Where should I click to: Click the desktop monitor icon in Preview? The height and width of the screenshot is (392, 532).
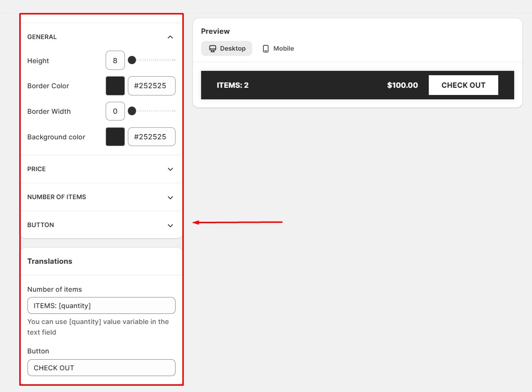pos(212,49)
